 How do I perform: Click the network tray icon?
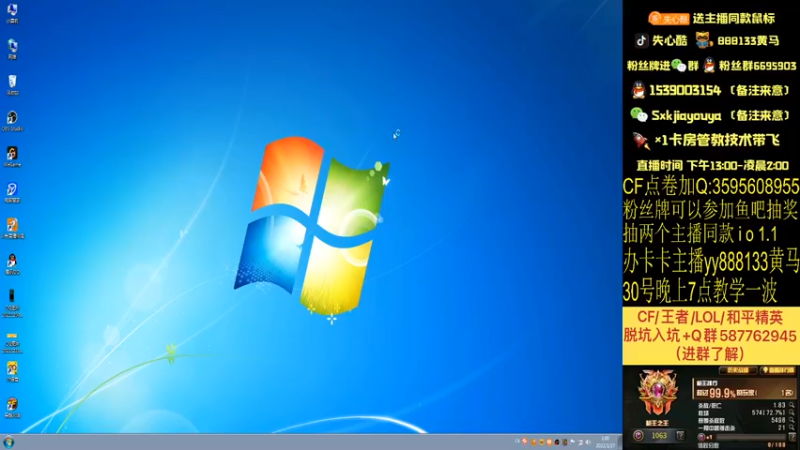[x=581, y=442]
